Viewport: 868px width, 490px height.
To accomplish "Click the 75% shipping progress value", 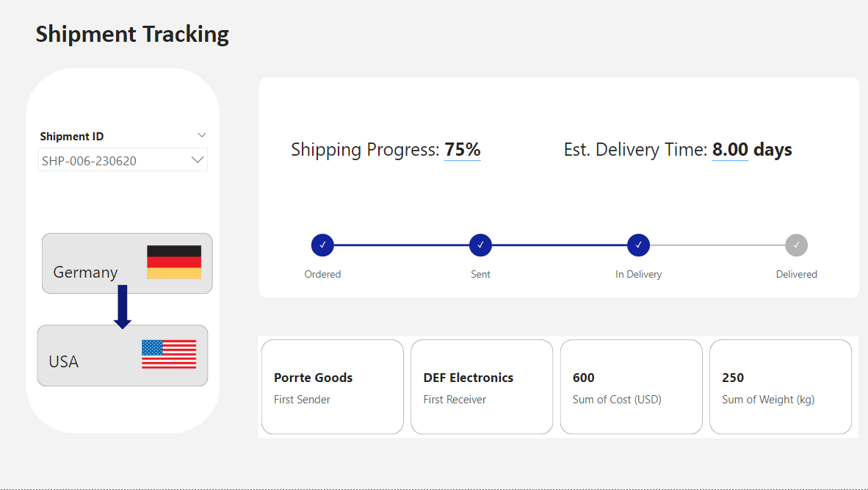I will (x=463, y=150).
